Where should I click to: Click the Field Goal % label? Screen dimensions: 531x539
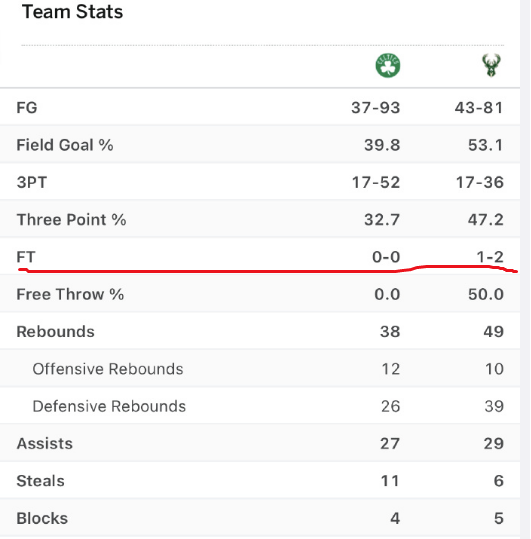pyautogui.click(x=65, y=145)
